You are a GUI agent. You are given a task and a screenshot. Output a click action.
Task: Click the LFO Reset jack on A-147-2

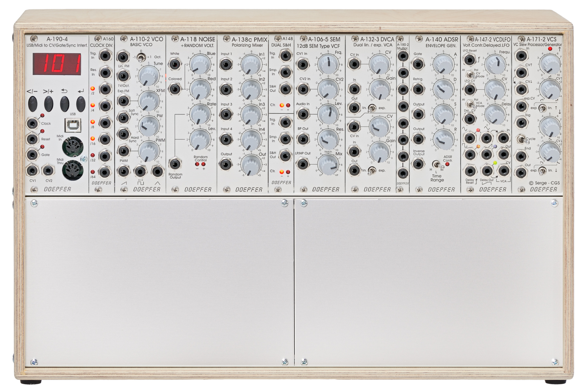pyautogui.click(x=469, y=60)
